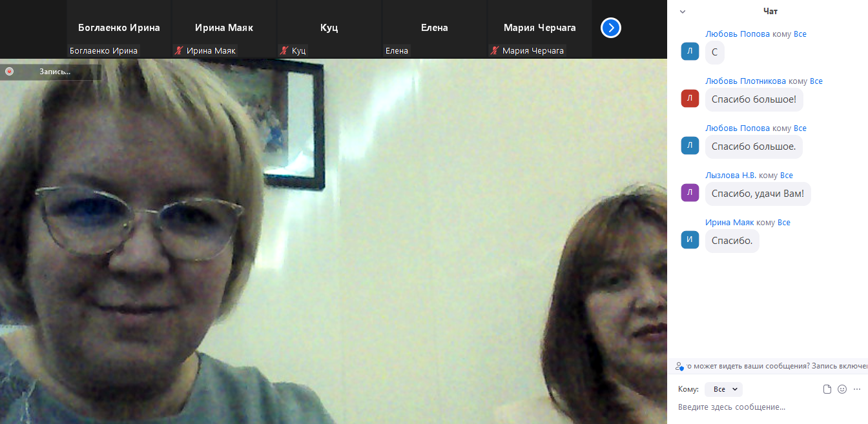The image size is (868, 424).
Task: Click the message Спасибо. from Ирина Маяк
Action: 732,241
